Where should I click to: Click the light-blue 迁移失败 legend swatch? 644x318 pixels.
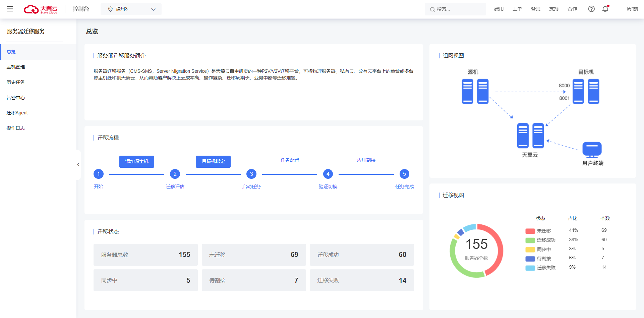(530, 268)
